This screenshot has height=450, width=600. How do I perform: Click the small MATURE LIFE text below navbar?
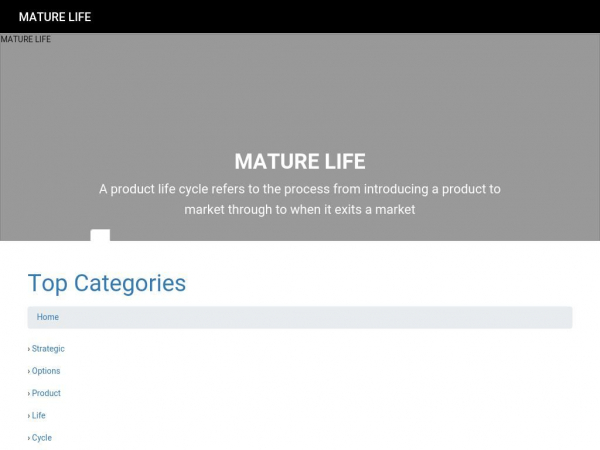[26, 39]
